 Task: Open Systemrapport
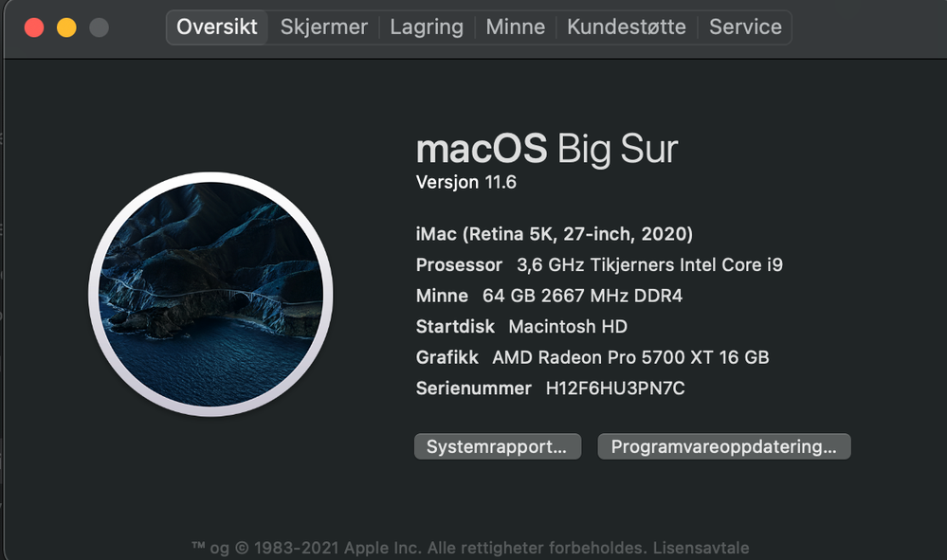point(497,446)
